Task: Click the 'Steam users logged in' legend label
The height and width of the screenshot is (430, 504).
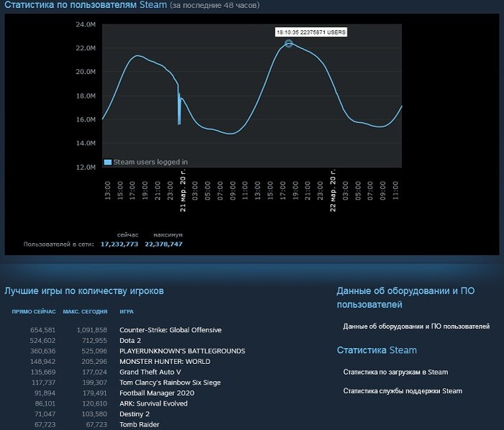Action: [x=150, y=163]
